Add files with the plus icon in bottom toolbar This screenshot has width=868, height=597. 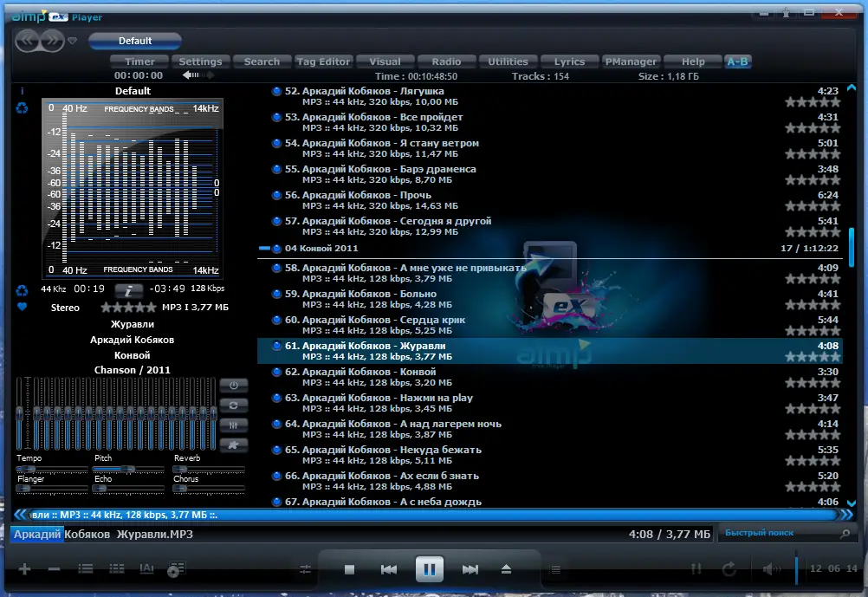[23, 569]
